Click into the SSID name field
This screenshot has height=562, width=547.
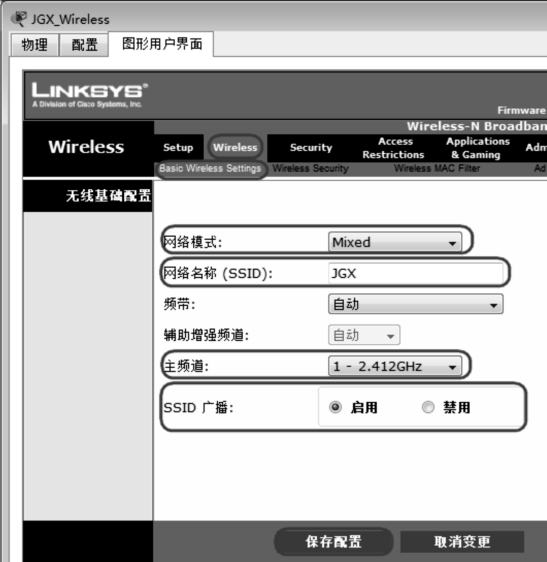[x=415, y=273]
